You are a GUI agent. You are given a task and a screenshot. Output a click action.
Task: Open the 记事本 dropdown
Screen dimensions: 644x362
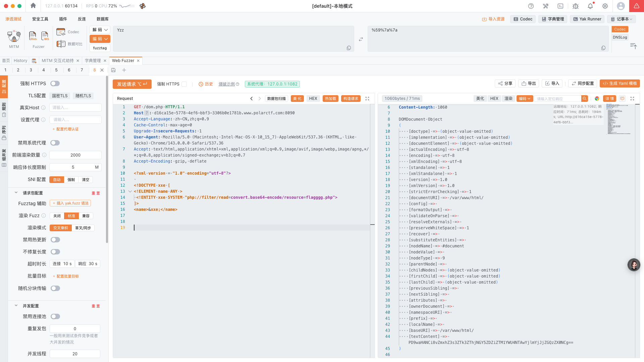[x=621, y=19]
